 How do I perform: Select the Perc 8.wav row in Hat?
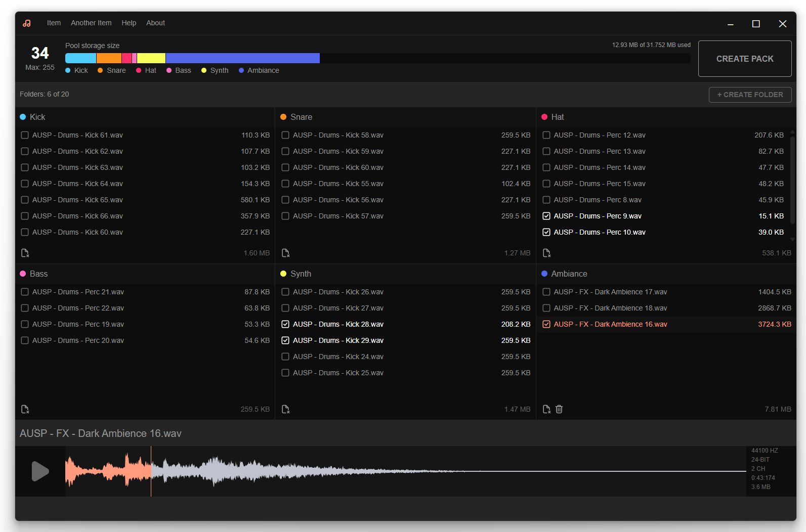(x=663, y=200)
